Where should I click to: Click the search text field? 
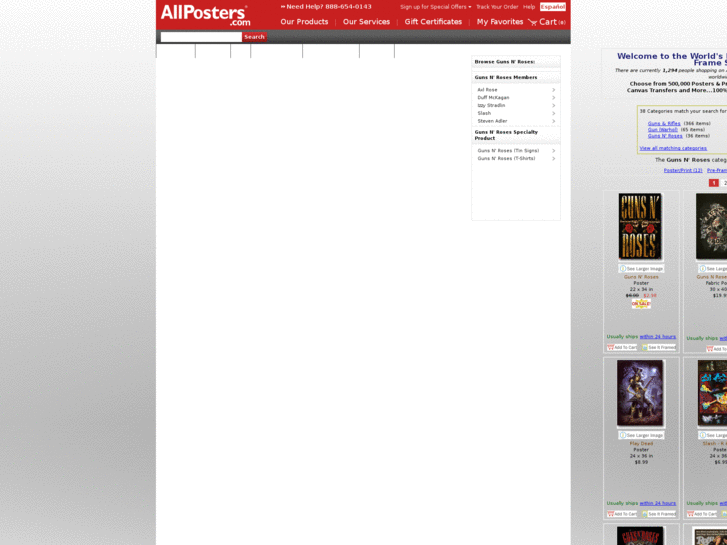[x=201, y=37]
